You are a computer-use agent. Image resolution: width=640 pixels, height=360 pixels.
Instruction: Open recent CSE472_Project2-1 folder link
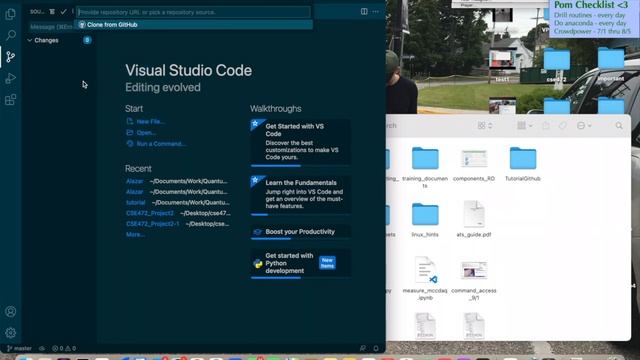point(152,224)
